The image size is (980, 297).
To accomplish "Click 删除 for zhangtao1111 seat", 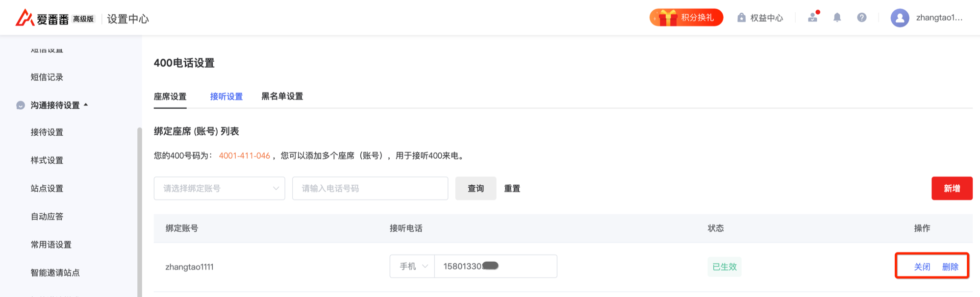I will point(950,267).
